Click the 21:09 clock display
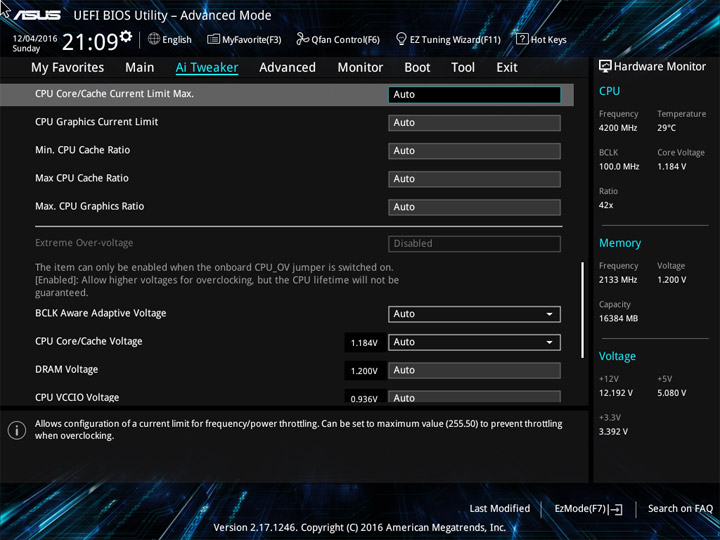The width and height of the screenshot is (720, 540). tap(90, 42)
